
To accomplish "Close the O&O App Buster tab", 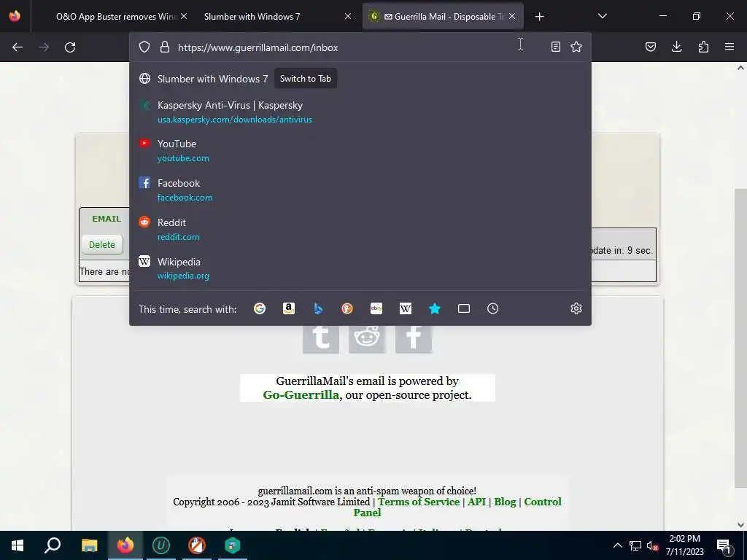I will pos(184,17).
